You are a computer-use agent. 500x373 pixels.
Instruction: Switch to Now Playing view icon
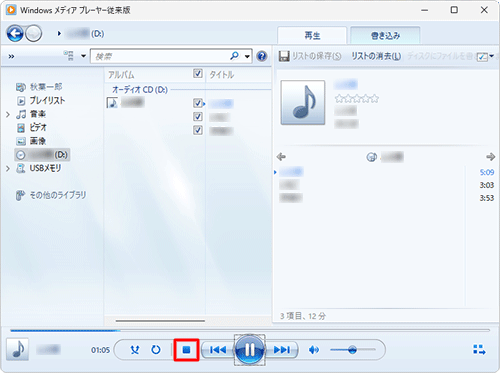pos(479,350)
